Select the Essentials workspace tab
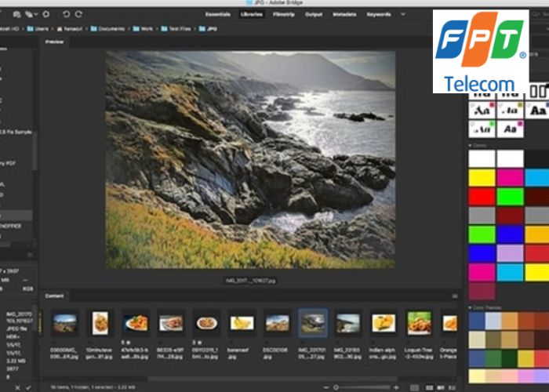The height and width of the screenshot is (392, 549). coord(217,14)
